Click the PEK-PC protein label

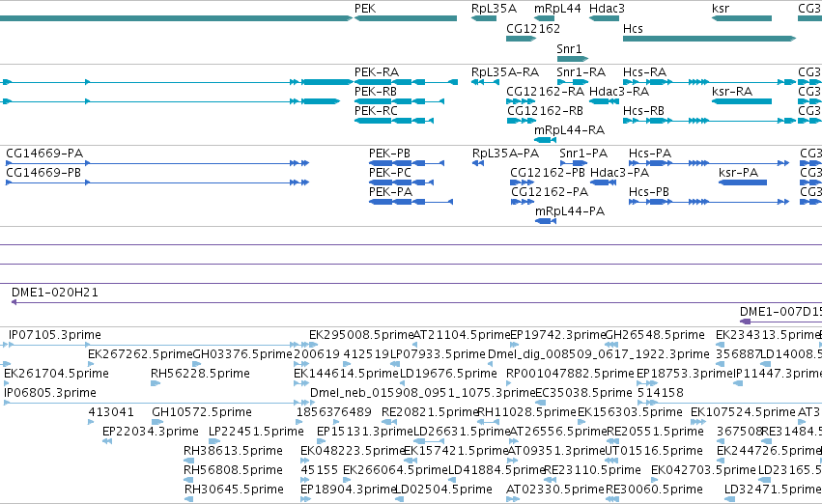(390, 173)
